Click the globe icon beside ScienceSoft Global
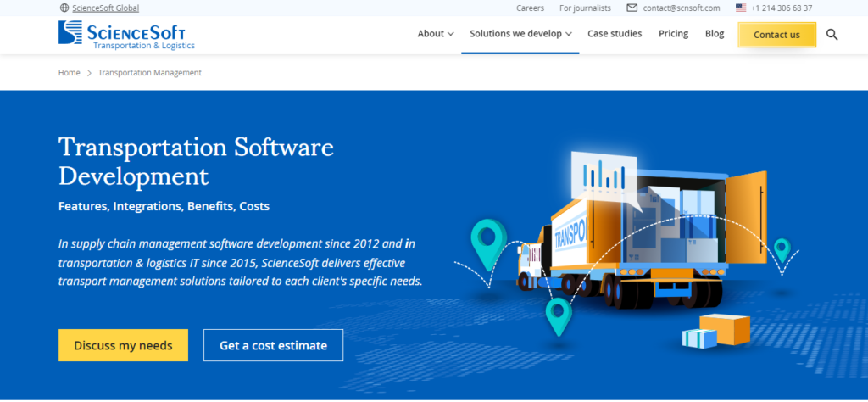Image resolution: width=868 pixels, height=402 pixels. (64, 8)
